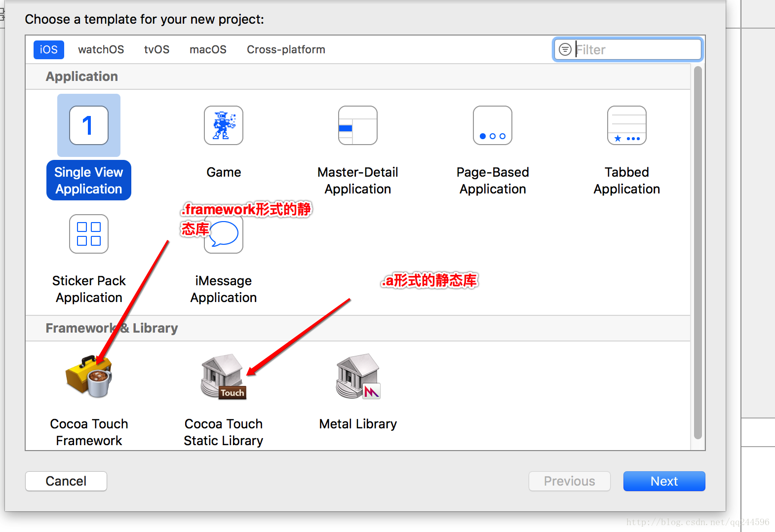Click the 'Single View Application' label
The width and height of the screenshot is (775, 532).
coord(89,181)
